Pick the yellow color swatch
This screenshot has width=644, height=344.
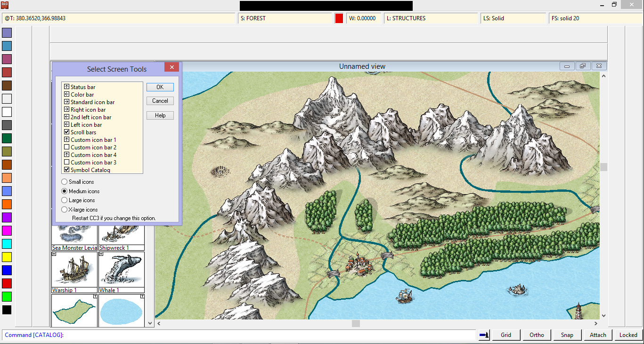pos(7,257)
